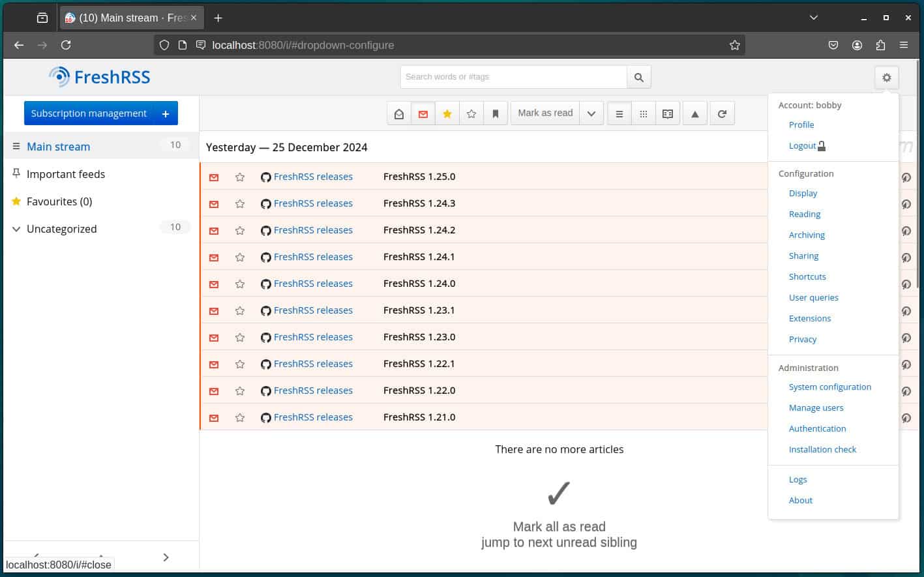This screenshot has height=577, width=924.
Task: Switch to reader view
Action: pyautogui.click(x=667, y=113)
